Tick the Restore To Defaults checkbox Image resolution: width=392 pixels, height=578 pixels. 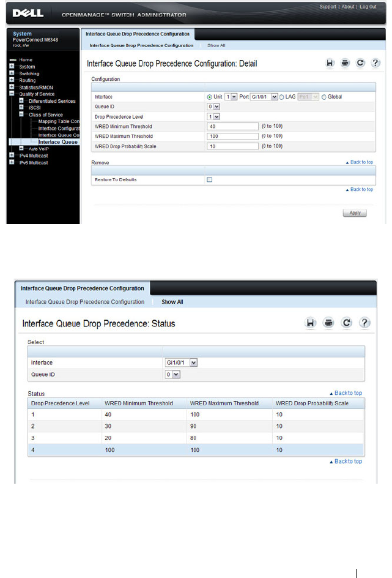pyautogui.click(x=209, y=180)
